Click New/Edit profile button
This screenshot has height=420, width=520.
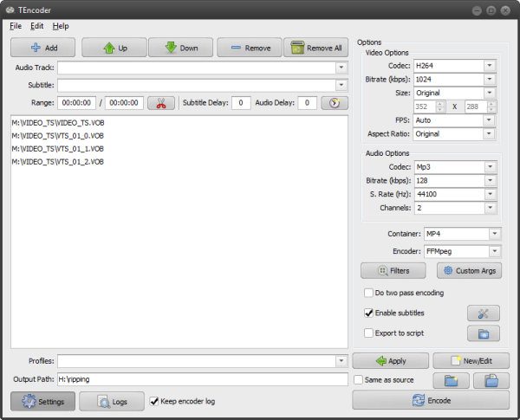click(471, 361)
